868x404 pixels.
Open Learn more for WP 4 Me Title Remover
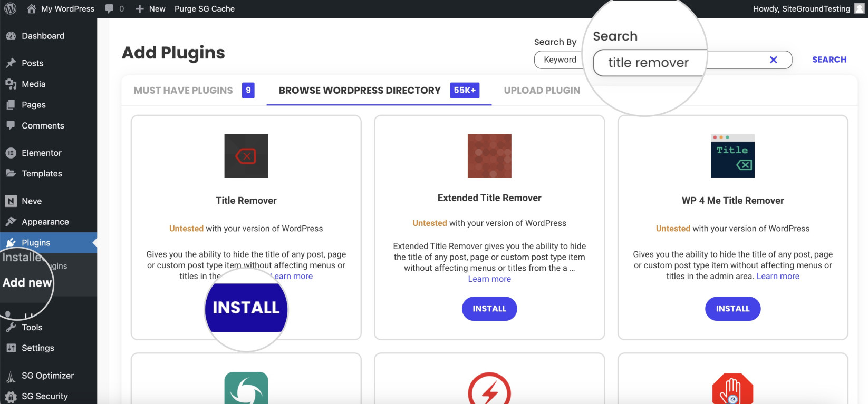pos(778,276)
